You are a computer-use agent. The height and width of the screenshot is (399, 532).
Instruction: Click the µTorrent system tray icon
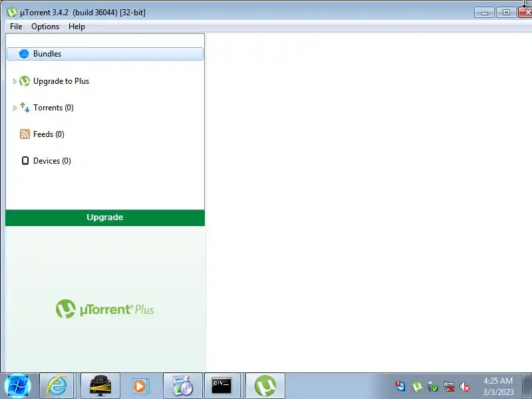coord(417,386)
